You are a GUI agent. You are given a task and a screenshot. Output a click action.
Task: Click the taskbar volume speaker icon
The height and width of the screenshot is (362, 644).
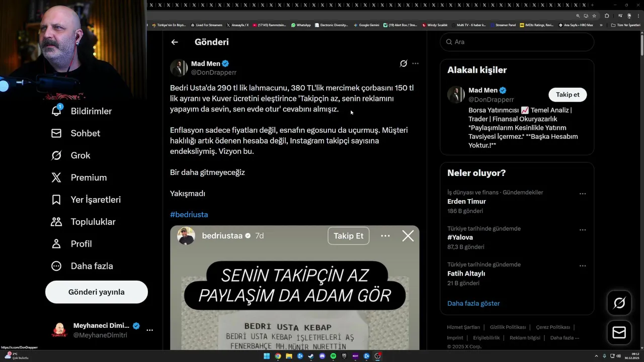(618, 356)
